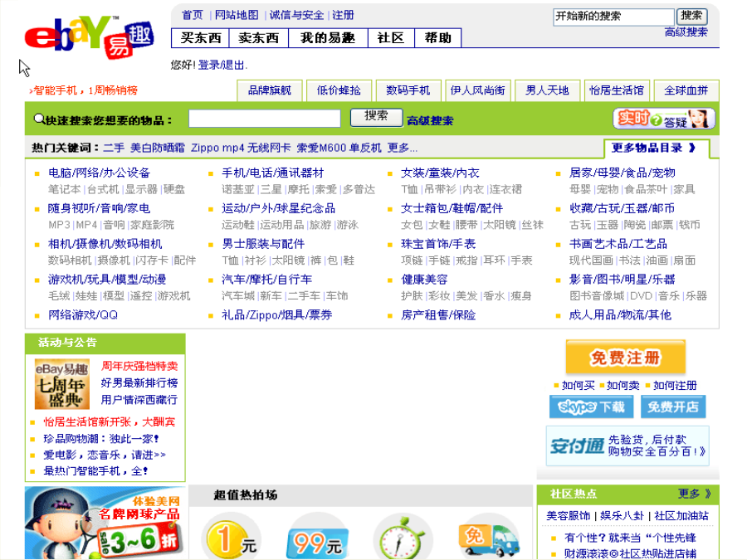Viewport: 747px width, 560px height.
Task: Open the 社区 menu tab
Action: [x=391, y=38]
